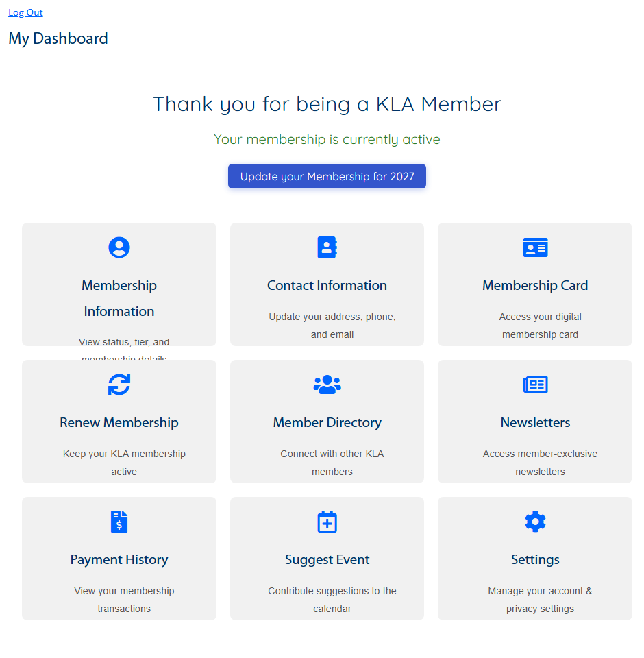Select the Membership Card title text

pyautogui.click(x=535, y=285)
